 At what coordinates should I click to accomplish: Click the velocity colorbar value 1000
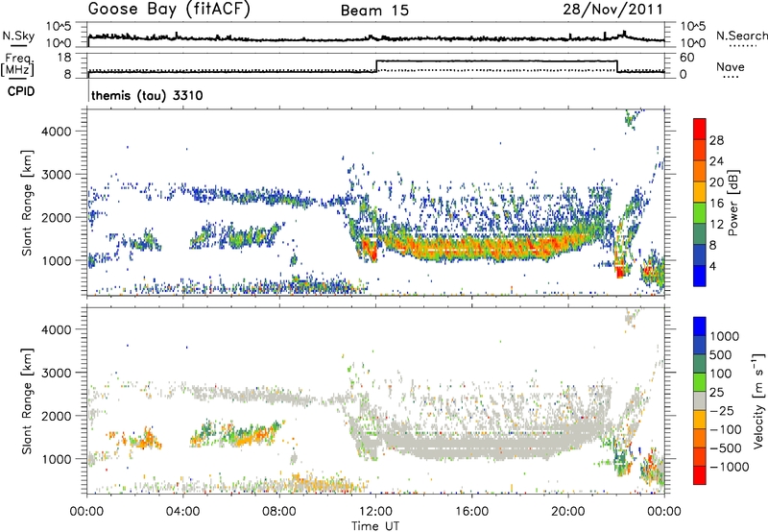point(725,336)
